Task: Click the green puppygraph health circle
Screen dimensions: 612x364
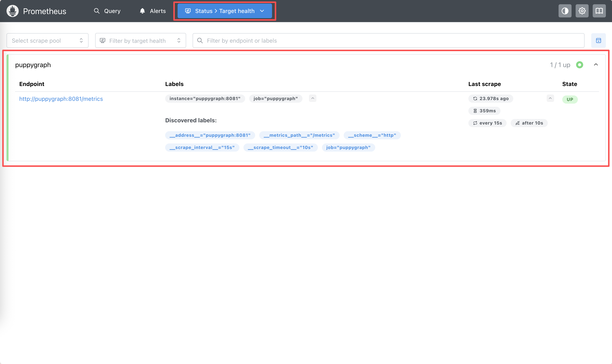Action: click(580, 65)
